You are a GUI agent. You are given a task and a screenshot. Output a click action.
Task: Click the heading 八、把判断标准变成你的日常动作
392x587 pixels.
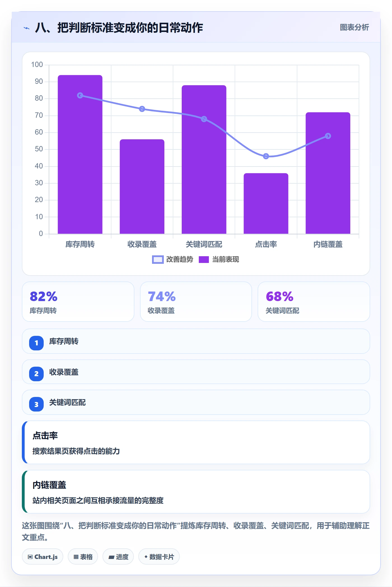(119, 28)
